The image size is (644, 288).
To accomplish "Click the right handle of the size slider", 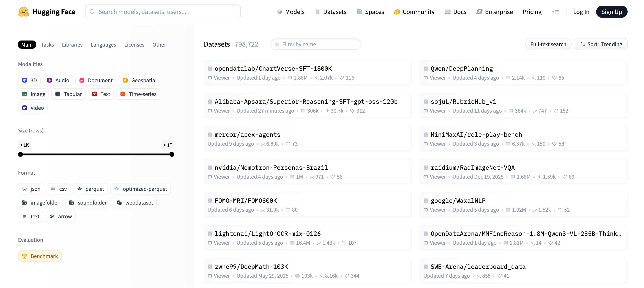I will [x=172, y=154].
